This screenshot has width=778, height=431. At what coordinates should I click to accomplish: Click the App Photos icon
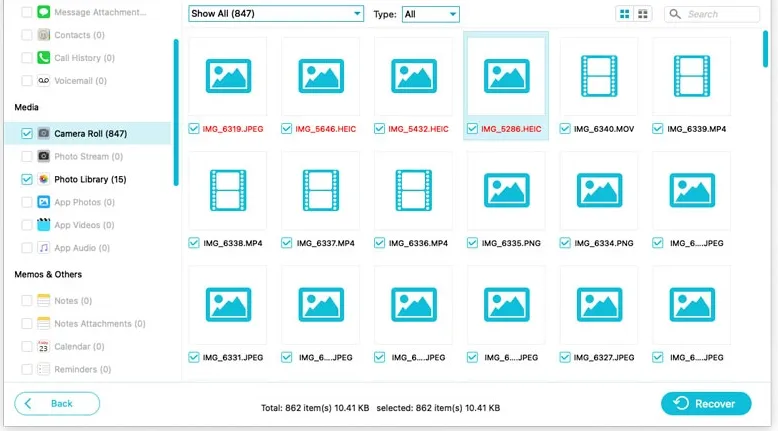44,202
